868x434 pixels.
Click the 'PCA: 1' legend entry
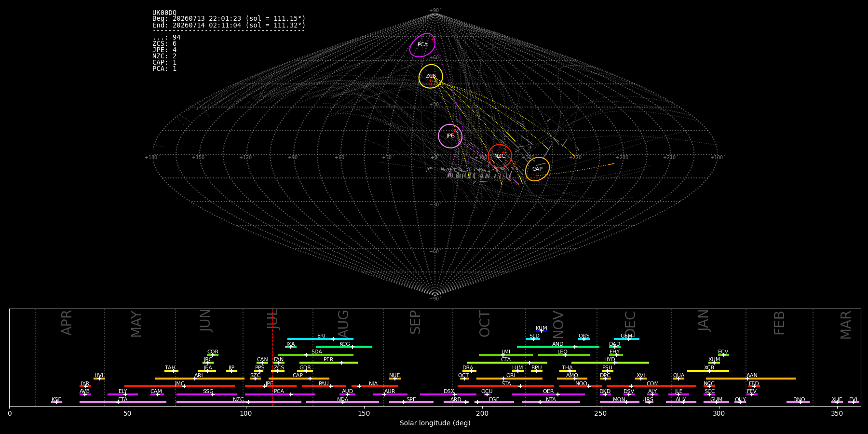tap(164, 69)
